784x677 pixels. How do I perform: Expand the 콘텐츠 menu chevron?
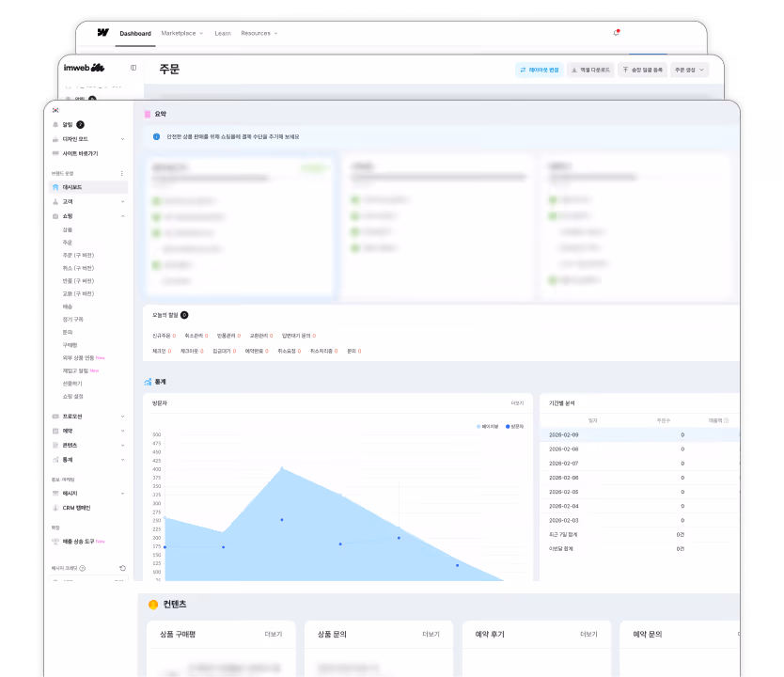coord(122,445)
